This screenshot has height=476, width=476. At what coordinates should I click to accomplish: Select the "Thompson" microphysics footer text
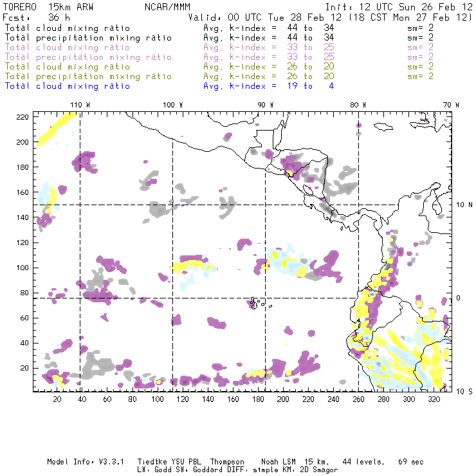(x=227, y=462)
